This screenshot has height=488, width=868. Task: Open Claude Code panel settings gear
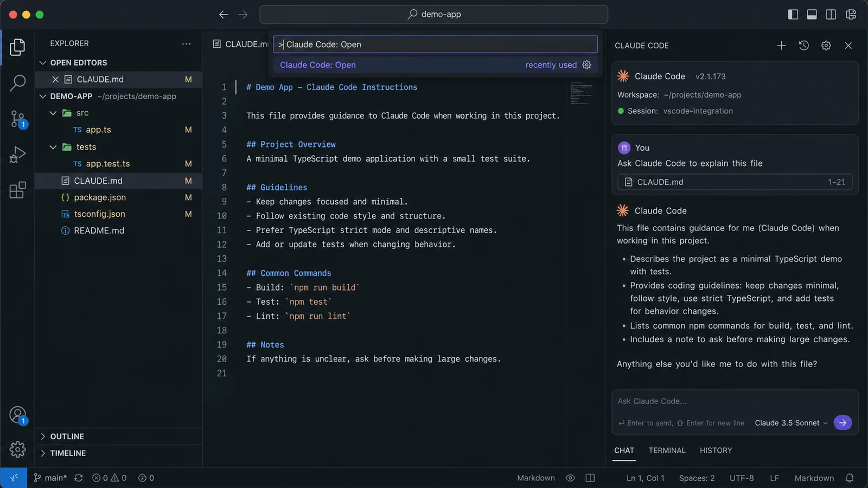[826, 46]
